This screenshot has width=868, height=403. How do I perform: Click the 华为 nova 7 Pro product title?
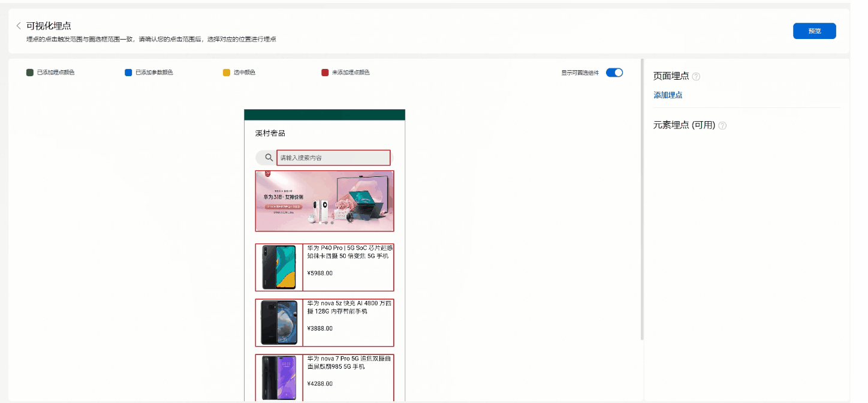click(x=349, y=362)
